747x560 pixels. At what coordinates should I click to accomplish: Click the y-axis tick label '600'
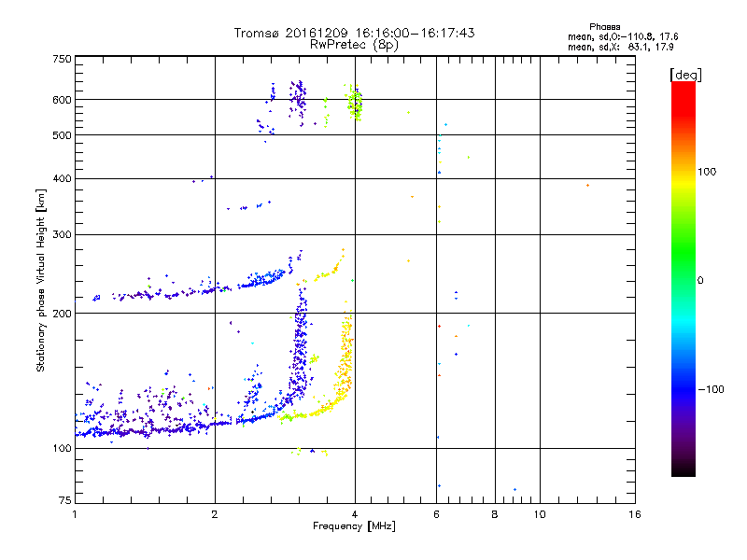[x=62, y=100]
